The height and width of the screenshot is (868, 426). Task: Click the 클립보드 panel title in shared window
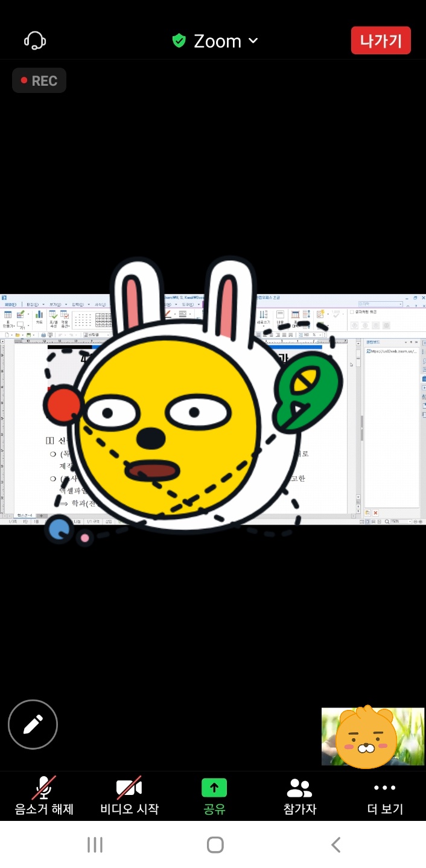pyautogui.click(x=374, y=342)
